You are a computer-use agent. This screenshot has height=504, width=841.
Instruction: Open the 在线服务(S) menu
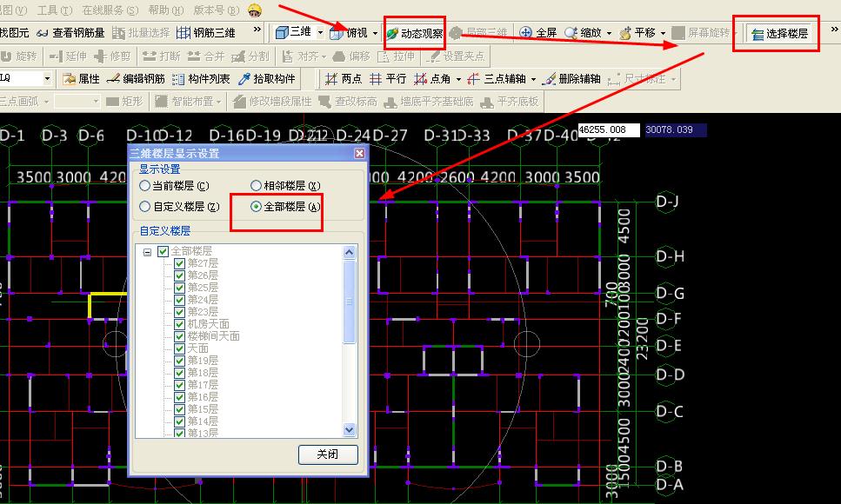tap(110, 10)
